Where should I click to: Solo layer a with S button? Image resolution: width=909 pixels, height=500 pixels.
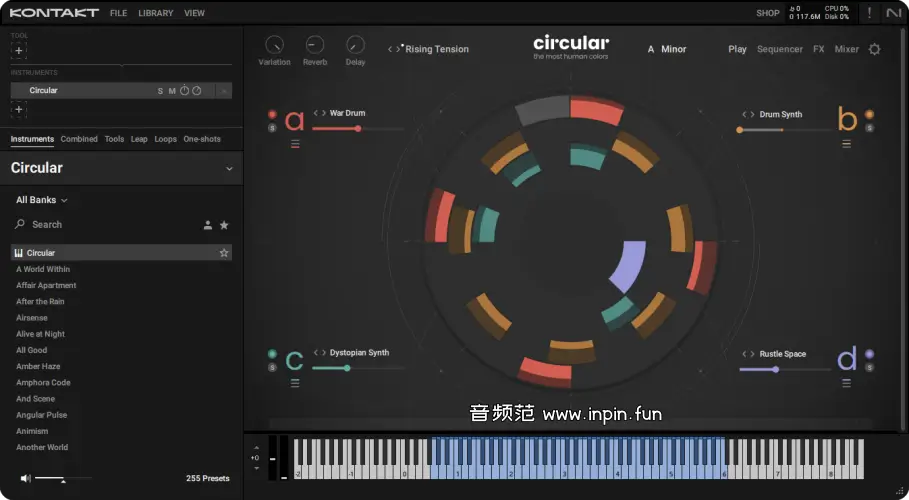[x=272, y=128]
